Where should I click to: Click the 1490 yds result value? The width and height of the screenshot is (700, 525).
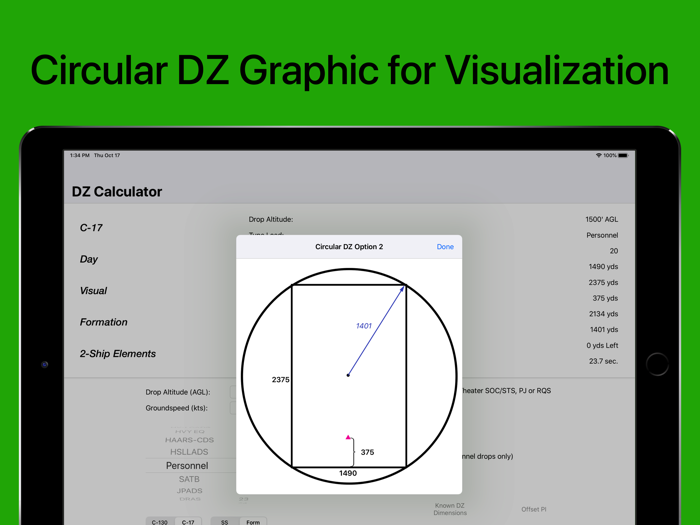pos(603,267)
